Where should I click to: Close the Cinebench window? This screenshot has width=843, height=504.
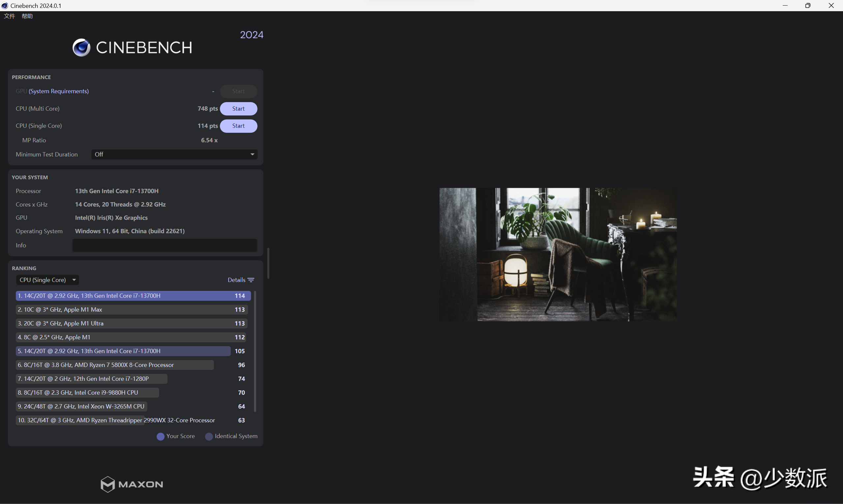[x=831, y=5]
